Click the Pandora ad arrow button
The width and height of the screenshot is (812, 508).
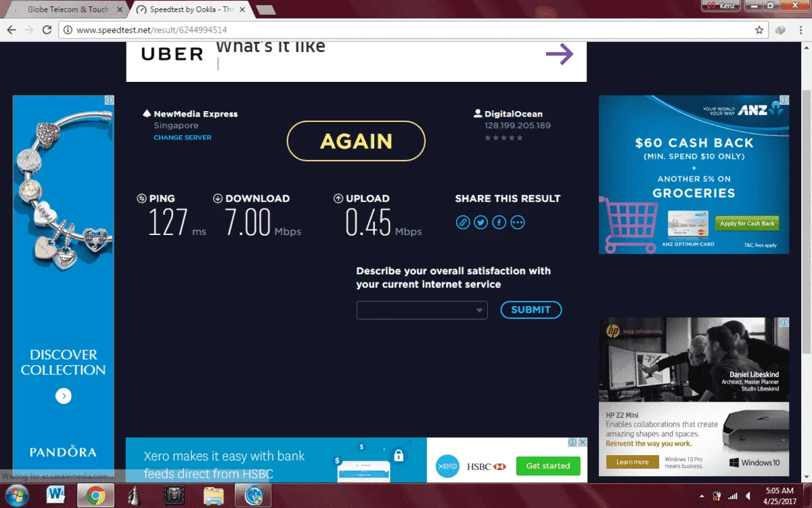click(x=64, y=396)
